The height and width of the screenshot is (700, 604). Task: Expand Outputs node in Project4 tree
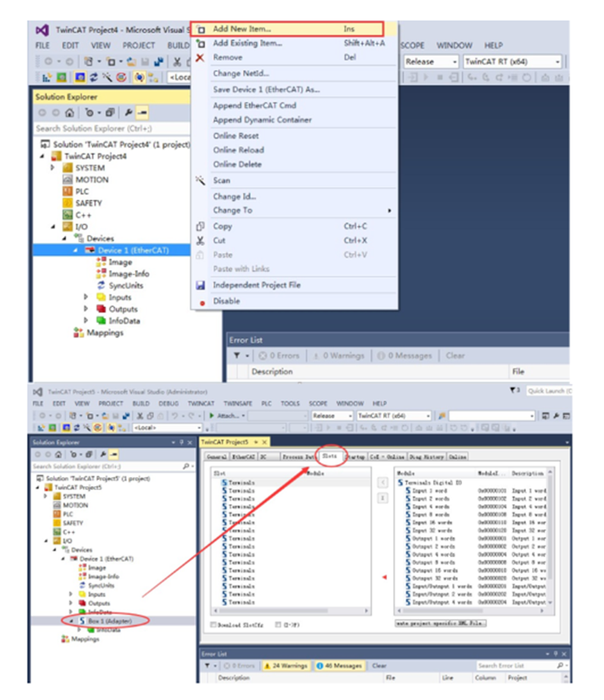pyautogui.click(x=86, y=309)
